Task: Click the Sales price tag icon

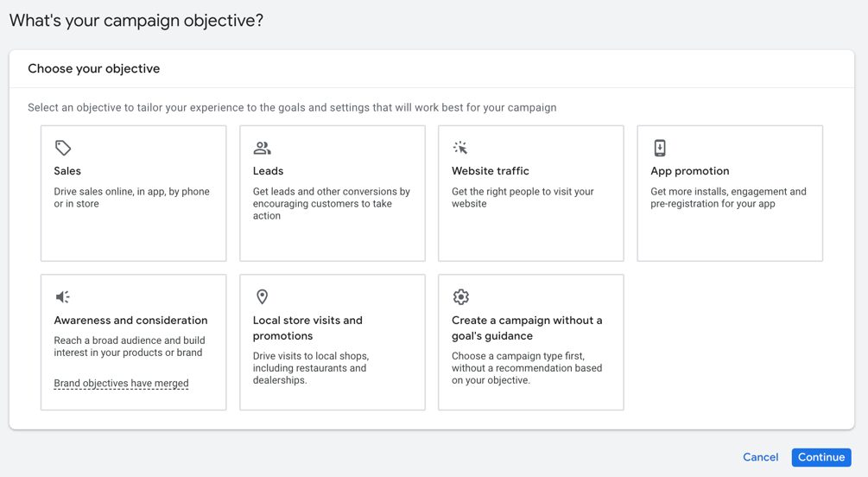Action: coord(63,148)
